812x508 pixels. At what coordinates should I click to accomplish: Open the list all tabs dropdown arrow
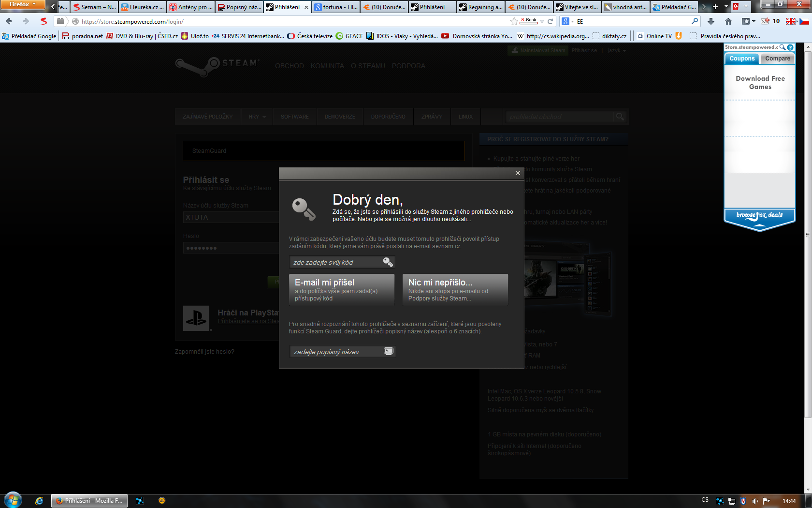pos(726,7)
